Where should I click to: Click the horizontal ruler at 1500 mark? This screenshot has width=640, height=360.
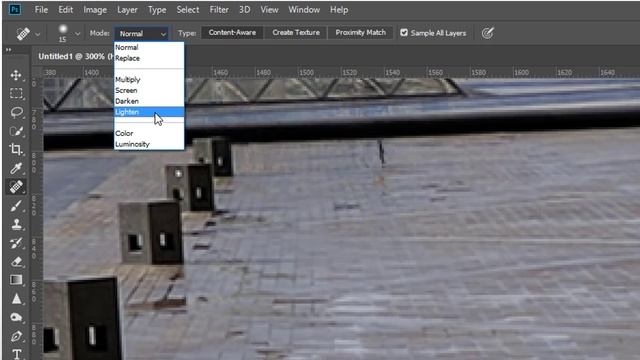click(306, 73)
